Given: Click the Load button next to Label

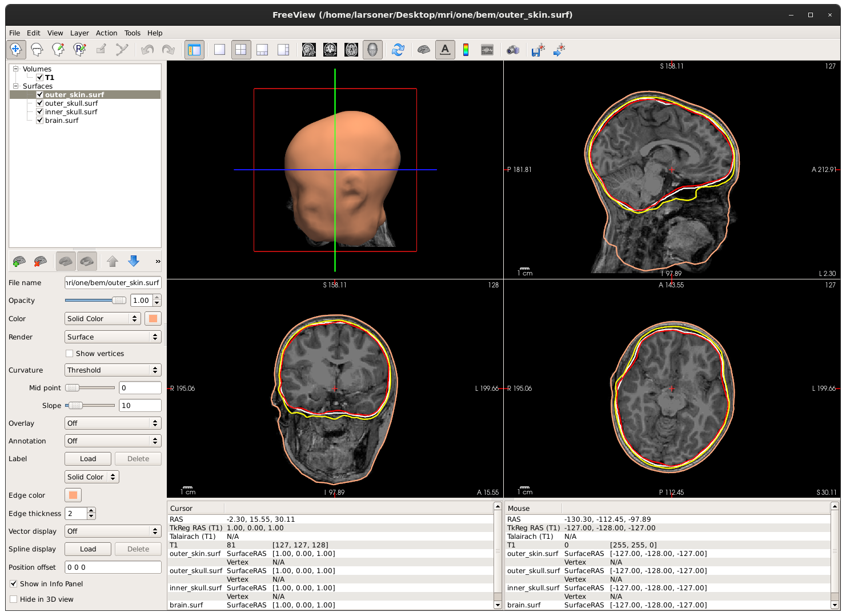Looking at the screenshot, I should [88, 459].
